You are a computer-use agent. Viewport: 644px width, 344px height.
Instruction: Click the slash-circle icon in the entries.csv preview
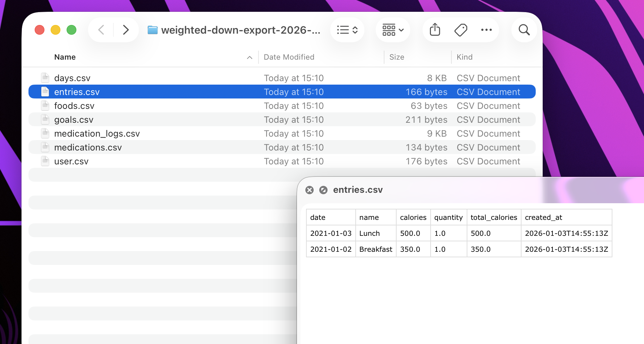pos(324,190)
